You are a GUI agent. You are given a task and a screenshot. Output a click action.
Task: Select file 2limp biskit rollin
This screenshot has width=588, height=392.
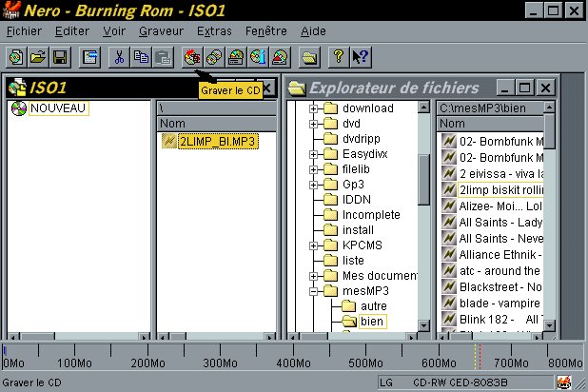click(x=501, y=189)
